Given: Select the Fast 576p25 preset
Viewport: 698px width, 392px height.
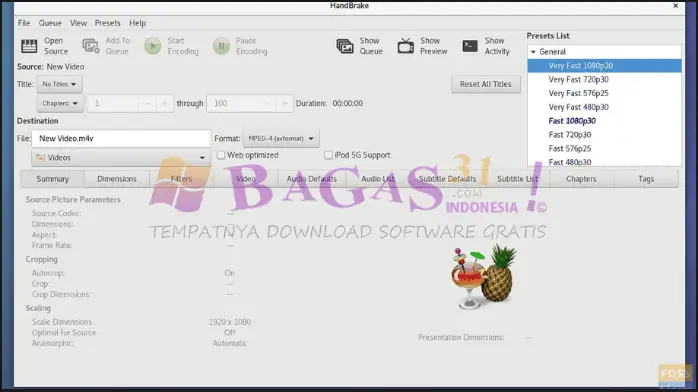Looking at the screenshot, I should click(x=605, y=148).
